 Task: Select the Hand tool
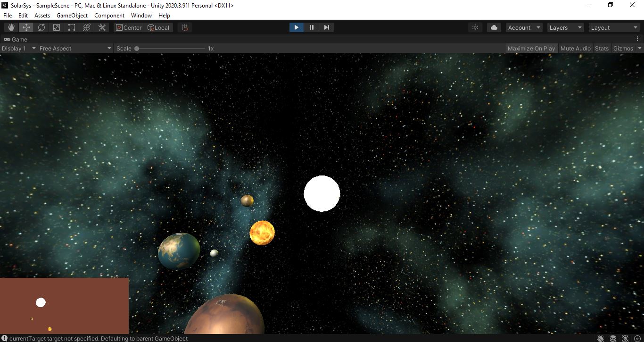tap(11, 27)
